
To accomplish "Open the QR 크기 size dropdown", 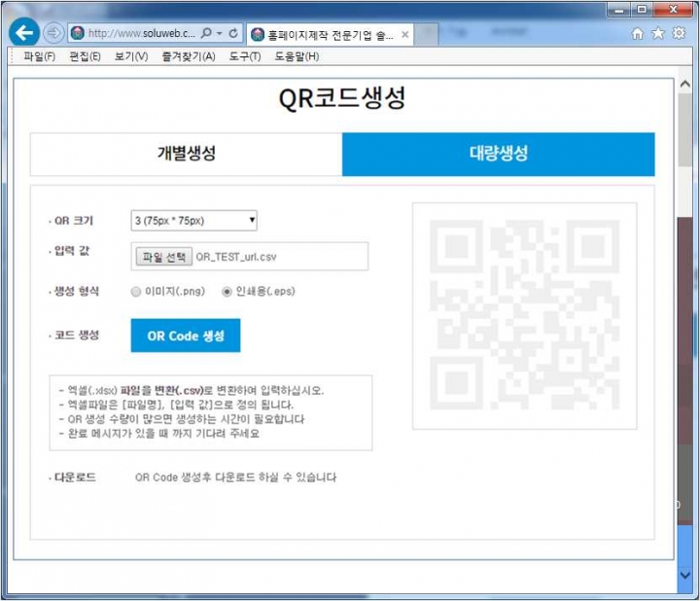I will pyautogui.click(x=193, y=221).
